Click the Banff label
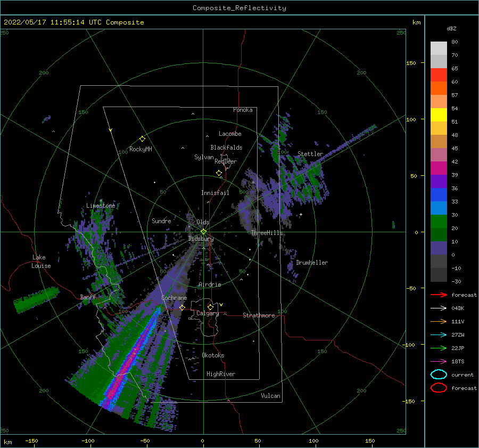Screen dimensions: 479x448 (88, 297)
